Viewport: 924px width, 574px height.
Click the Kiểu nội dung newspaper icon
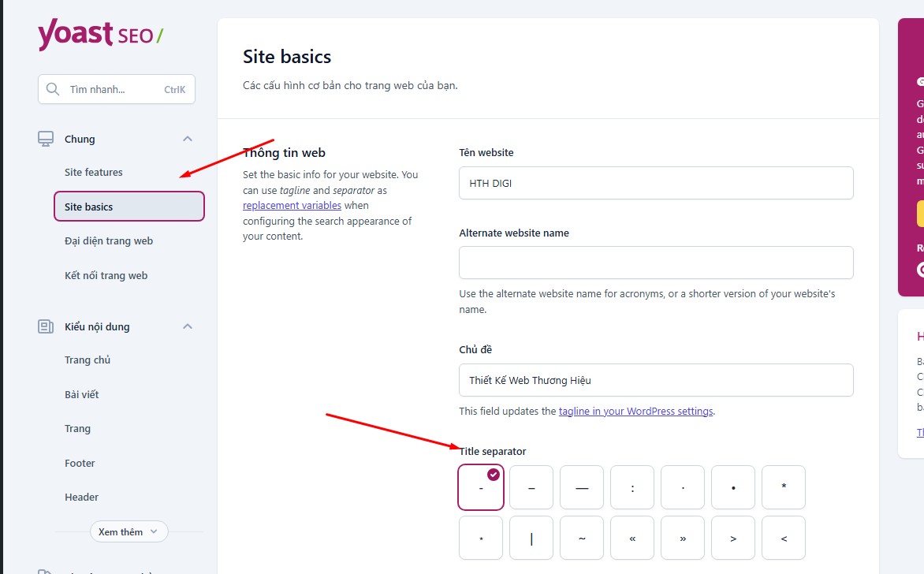click(x=46, y=326)
